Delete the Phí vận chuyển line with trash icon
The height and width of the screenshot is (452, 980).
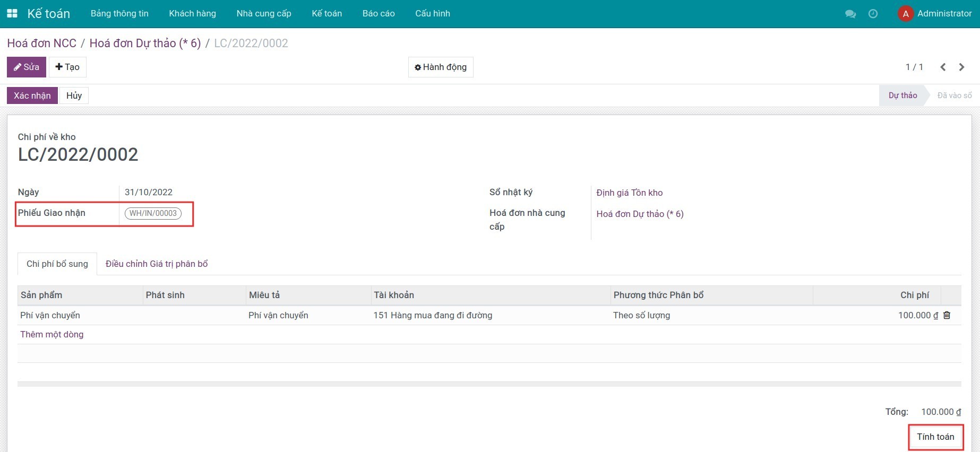coord(947,315)
